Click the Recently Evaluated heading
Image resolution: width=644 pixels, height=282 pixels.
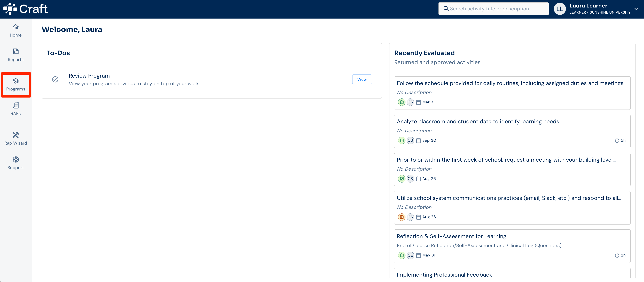[424, 53]
